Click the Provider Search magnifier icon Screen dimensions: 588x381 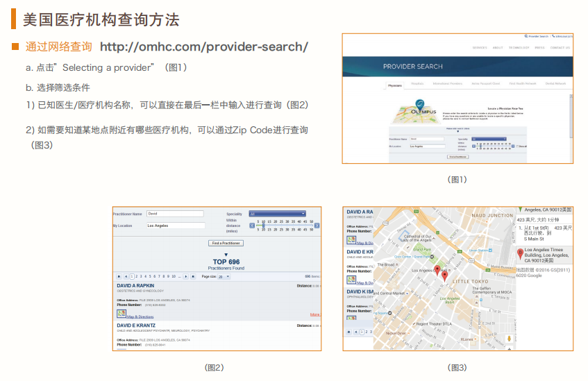tap(526, 35)
